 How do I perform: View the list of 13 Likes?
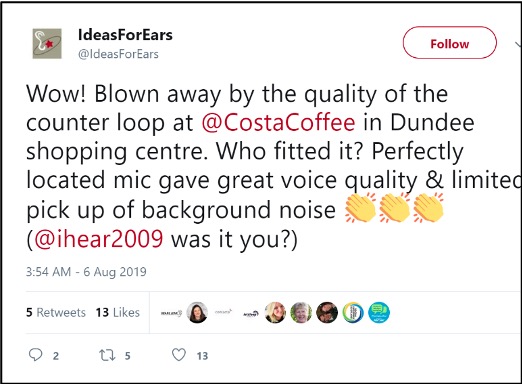[x=118, y=312]
